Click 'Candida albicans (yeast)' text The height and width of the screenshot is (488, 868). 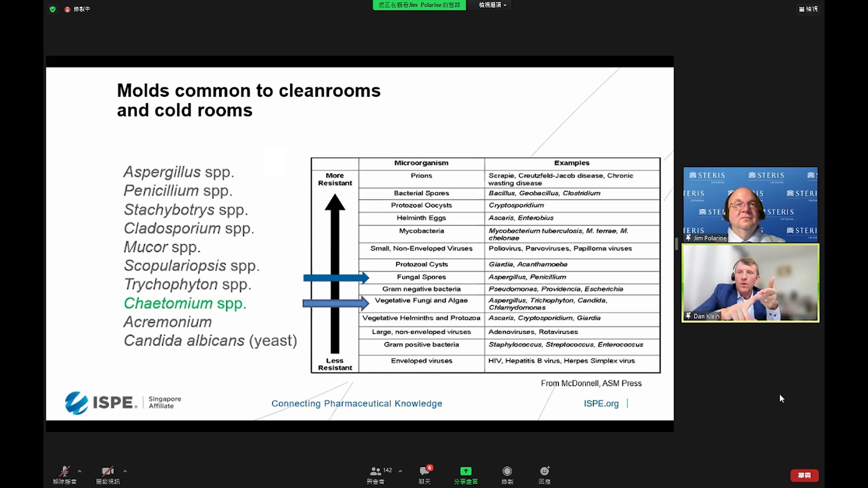click(x=211, y=341)
